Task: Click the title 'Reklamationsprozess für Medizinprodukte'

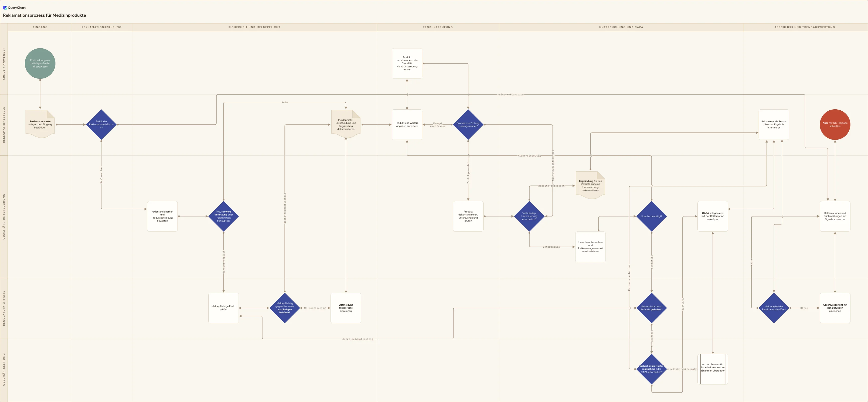Action: pos(44,15)
